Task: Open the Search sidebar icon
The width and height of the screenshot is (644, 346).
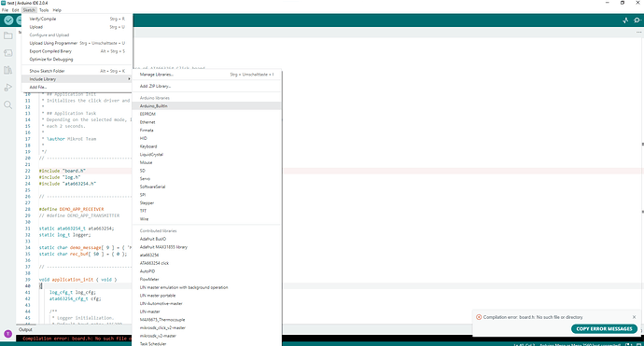Action: pos(7,105)
